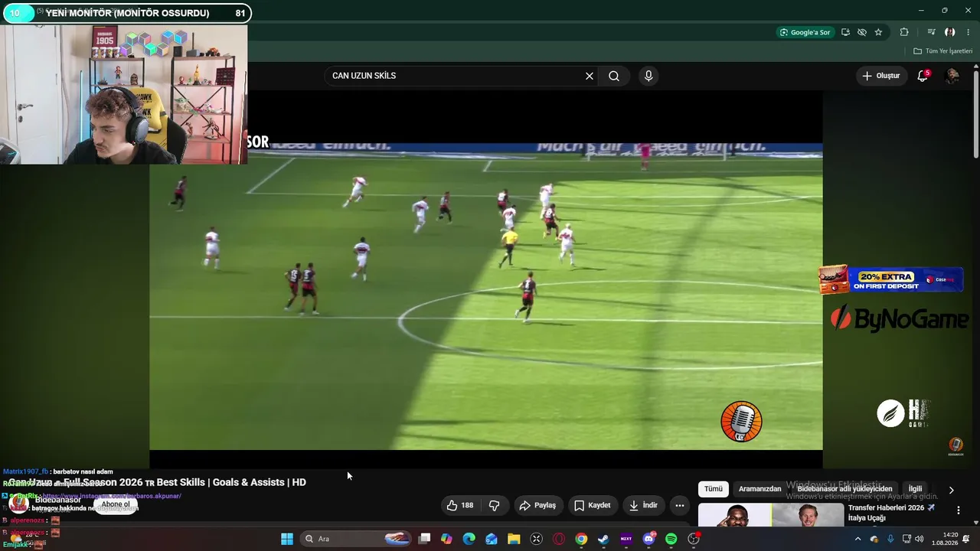Switch to Google Chrome in the taskbar
980x551 pixels.
pyautogui.click(x=581, y=539)
